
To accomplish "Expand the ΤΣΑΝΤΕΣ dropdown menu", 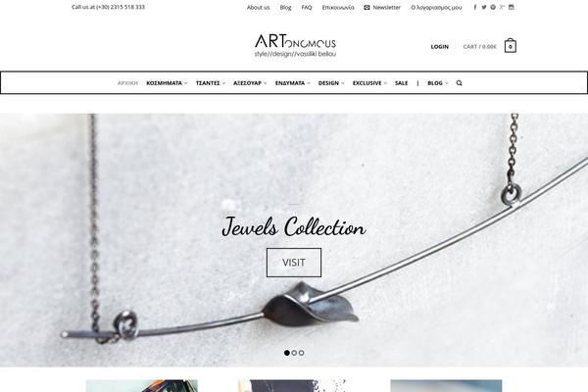I will (211, 83).
